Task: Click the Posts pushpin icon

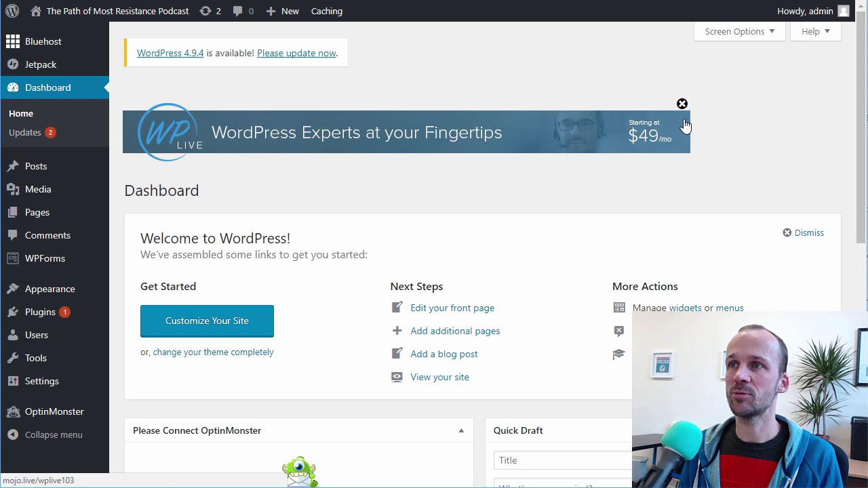Action: [x=13, y=166]
